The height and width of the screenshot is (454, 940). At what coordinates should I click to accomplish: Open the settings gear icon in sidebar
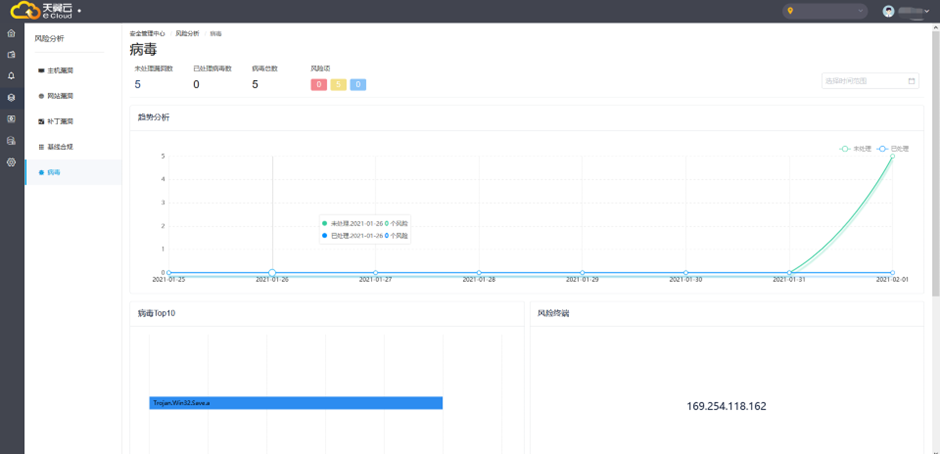point(11,162)
